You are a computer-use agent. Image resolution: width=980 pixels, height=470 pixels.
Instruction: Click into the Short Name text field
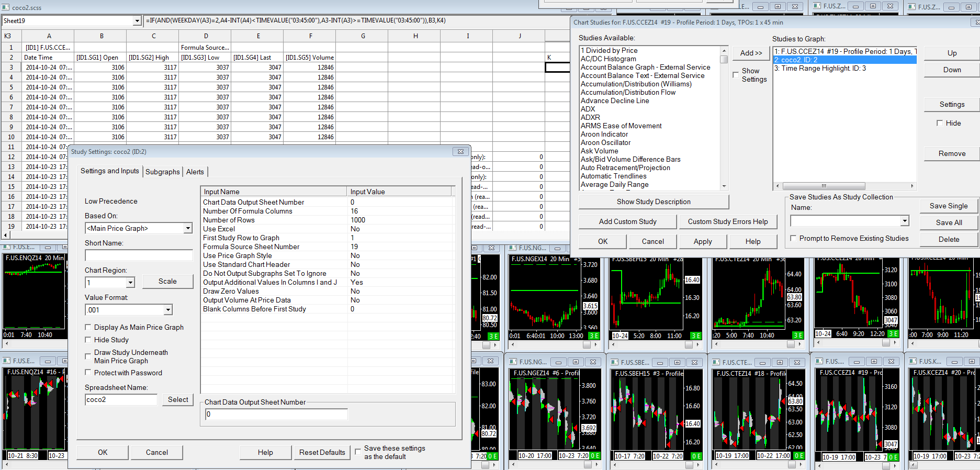click(x=139, y=255)
